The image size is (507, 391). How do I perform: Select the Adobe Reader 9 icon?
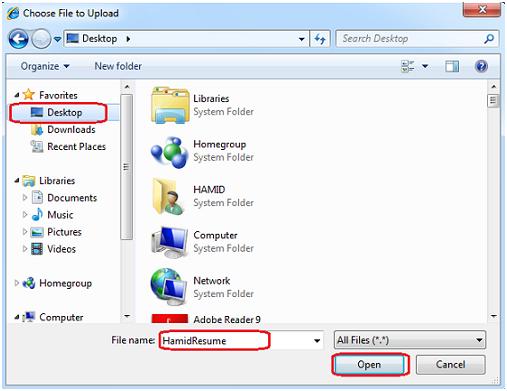click(x=170, y=318)
